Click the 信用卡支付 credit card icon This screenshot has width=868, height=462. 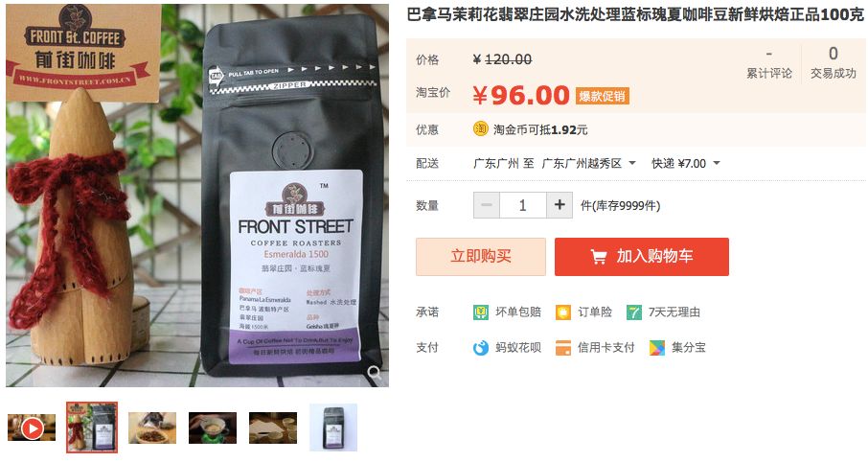(x=563, y=348)
